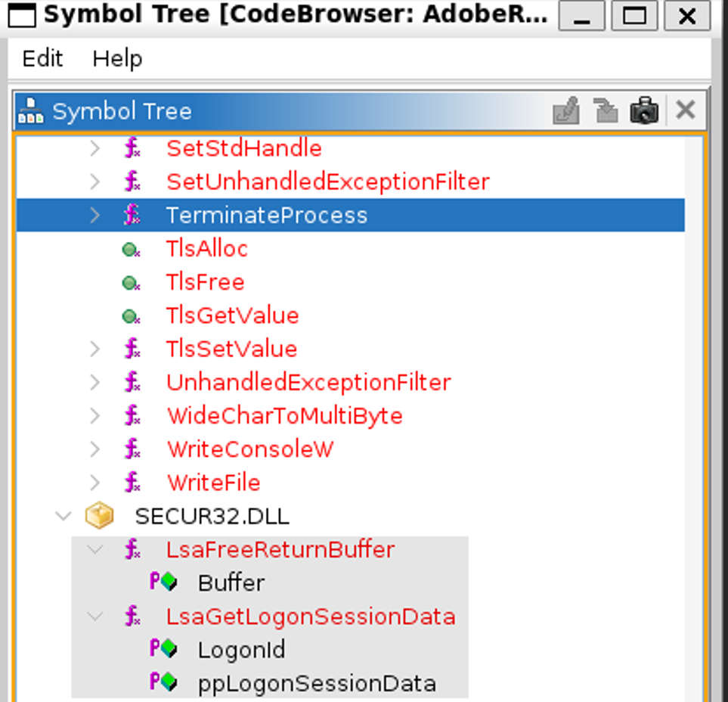Minimize the Symbol Tree window
The width and height of the screenshot is (728, 702).
[x=582, y=16]
